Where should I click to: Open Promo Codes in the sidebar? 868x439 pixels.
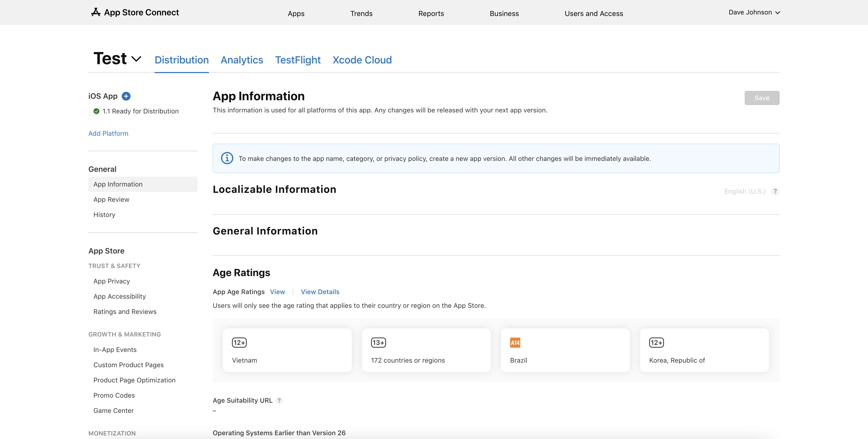114,395
